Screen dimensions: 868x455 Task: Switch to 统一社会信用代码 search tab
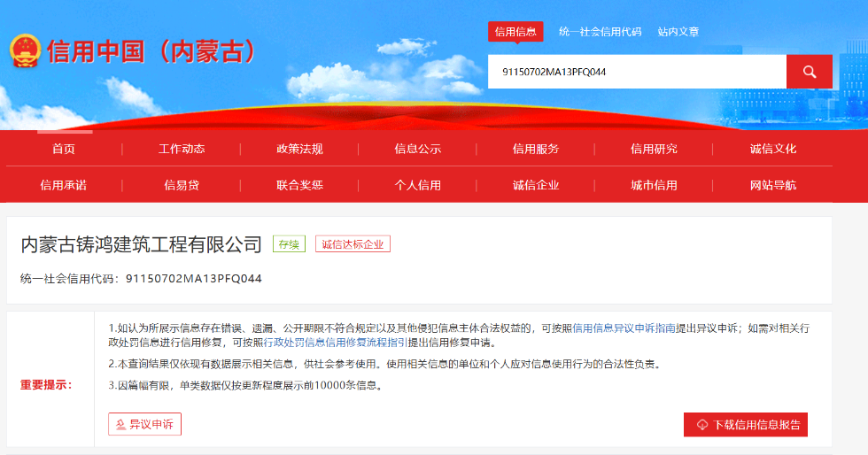click(600, 32)
